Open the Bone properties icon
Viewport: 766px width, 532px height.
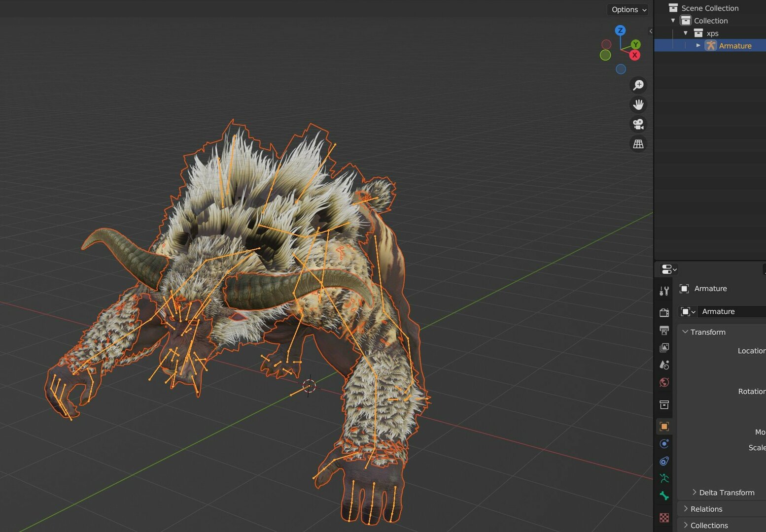tap(664, 496)
